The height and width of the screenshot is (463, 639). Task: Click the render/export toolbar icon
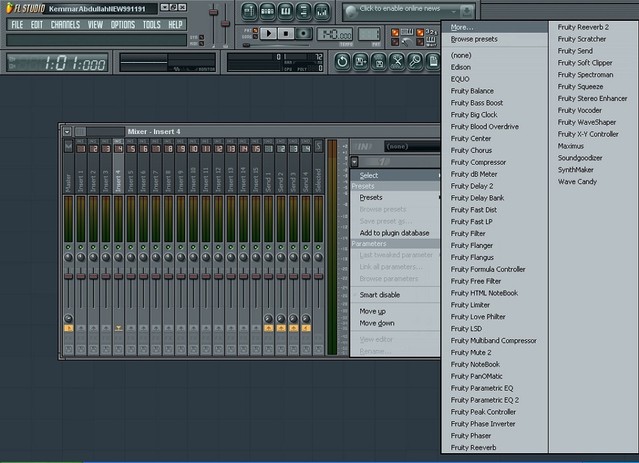(x=379, y=62)
